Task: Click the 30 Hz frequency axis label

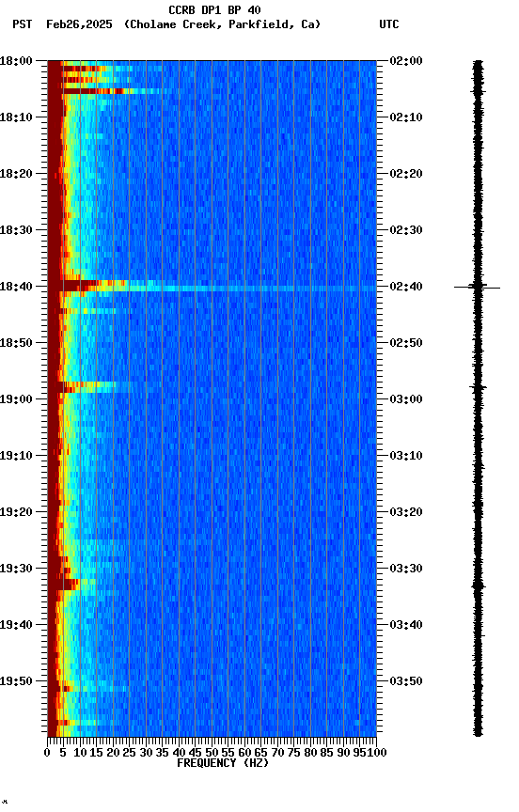Action: [x=146, y=753]
